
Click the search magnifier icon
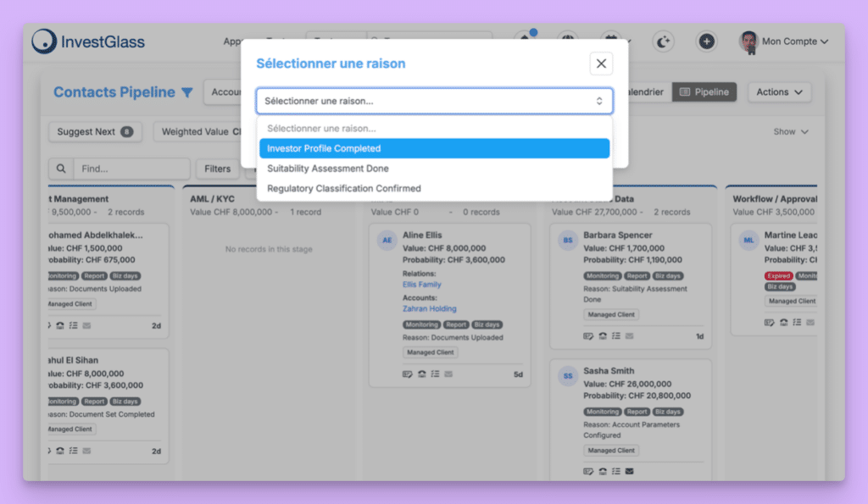pyautogui.click(x=61, y=169)
